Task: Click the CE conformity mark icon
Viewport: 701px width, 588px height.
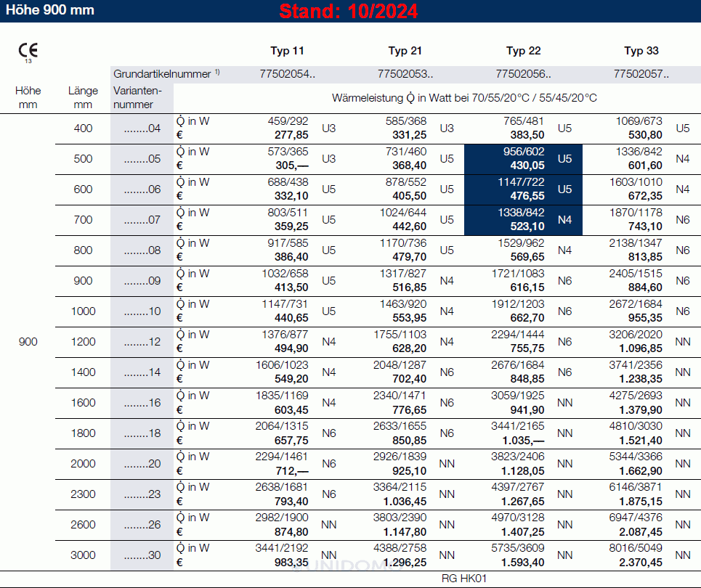Action: tap(28, 51)
